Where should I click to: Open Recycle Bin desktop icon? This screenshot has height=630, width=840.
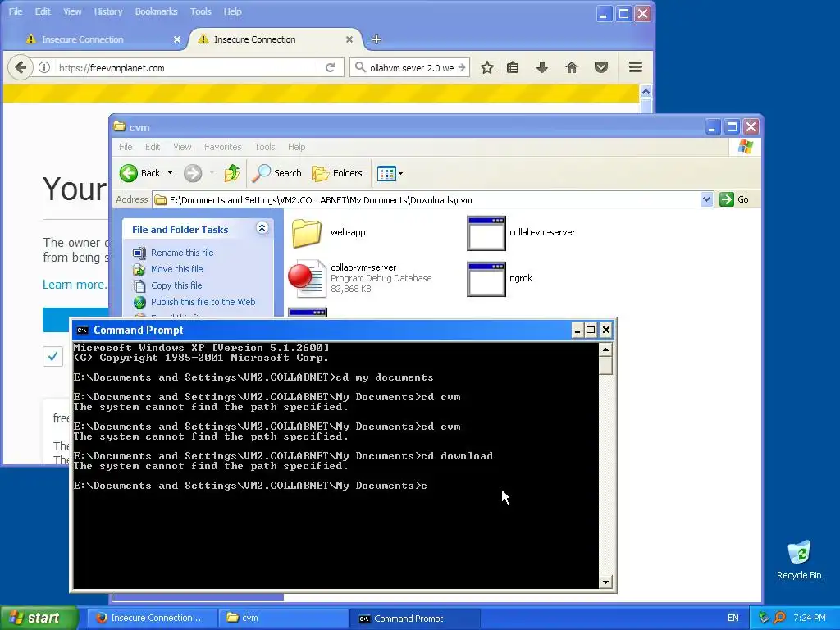tap(799, 559)
